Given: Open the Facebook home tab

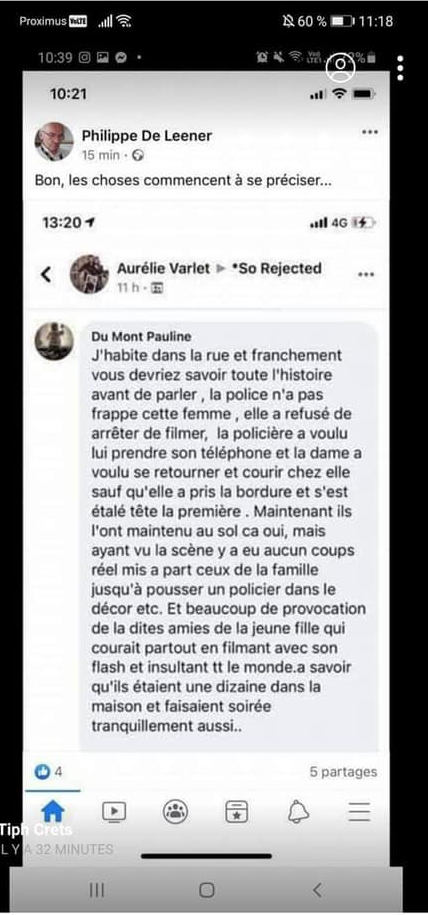Looking at the screenshot, I should pyautogui.click(x=53, y=811).
